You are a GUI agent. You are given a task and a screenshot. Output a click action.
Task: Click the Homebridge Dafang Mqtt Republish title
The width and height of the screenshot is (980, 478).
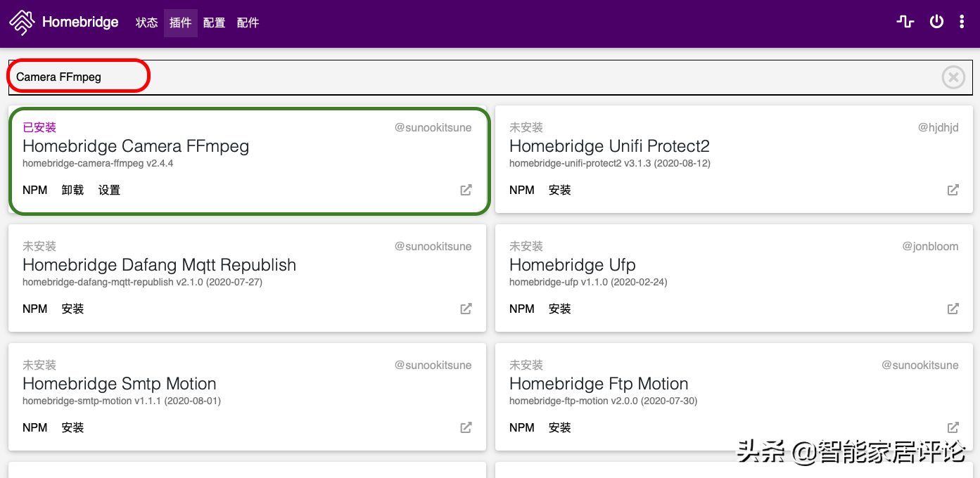(x=159, y=265)
